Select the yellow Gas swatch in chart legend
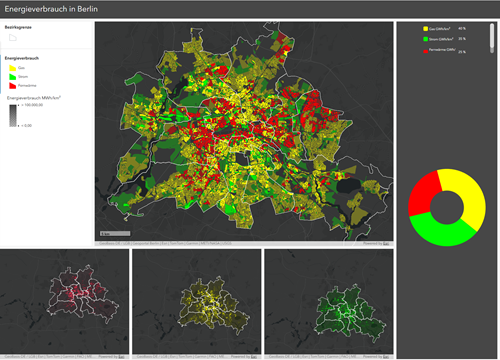This screenshot has height=360, width=500. tap(425, 29)
